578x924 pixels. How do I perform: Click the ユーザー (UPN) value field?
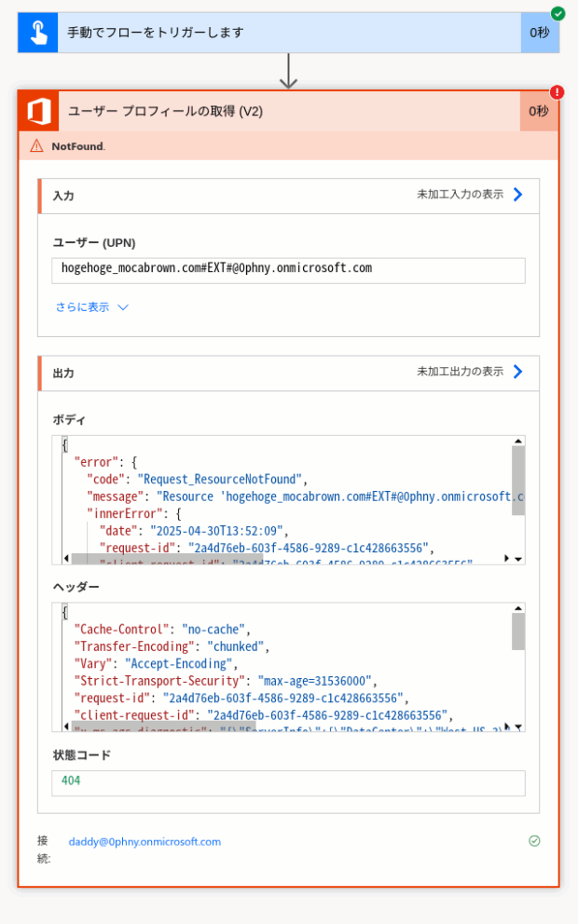[x=288, y=270]
